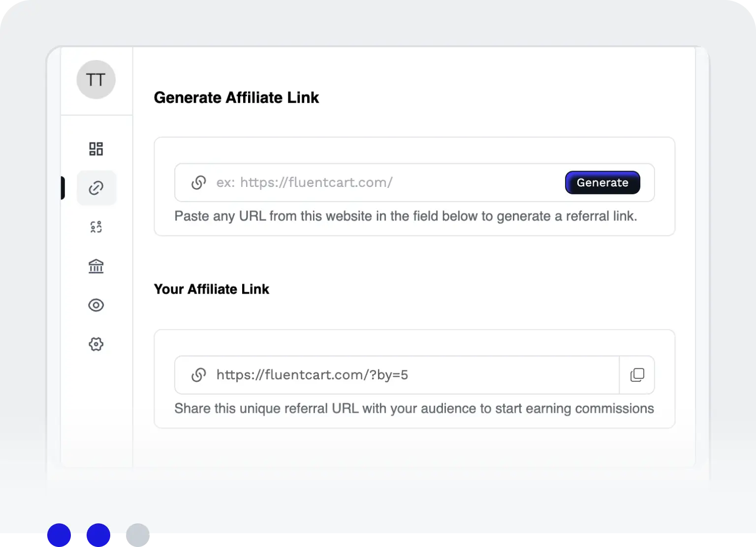This screenshot has width=756, height=547.
Task: Click the Your Affiliate Link heading
Action: tap(211, 289)
